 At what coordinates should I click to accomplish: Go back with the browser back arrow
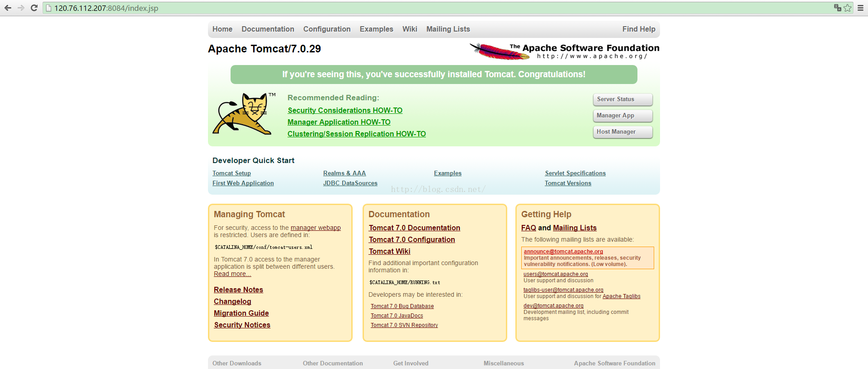(8, 8)
